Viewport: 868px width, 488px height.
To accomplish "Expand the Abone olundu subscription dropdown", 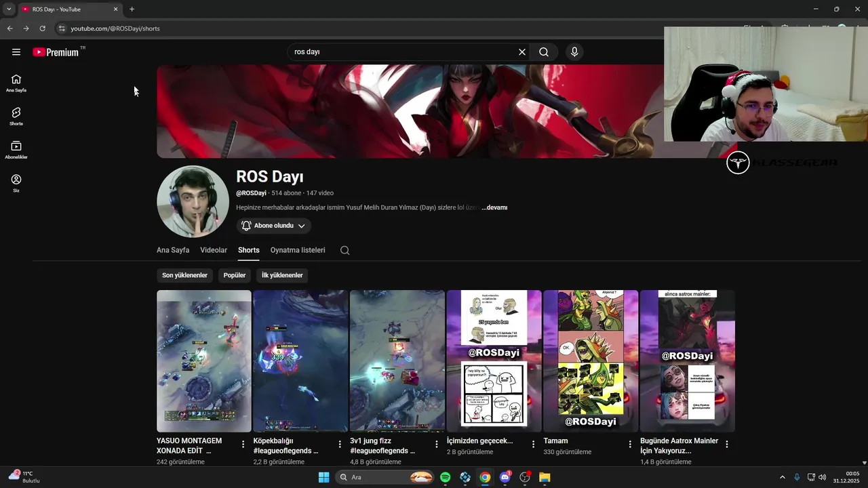I will 274,226.
